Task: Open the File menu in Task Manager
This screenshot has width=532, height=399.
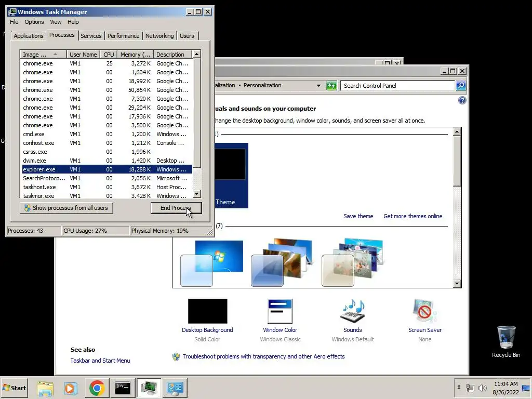Action: pos(14,22)
